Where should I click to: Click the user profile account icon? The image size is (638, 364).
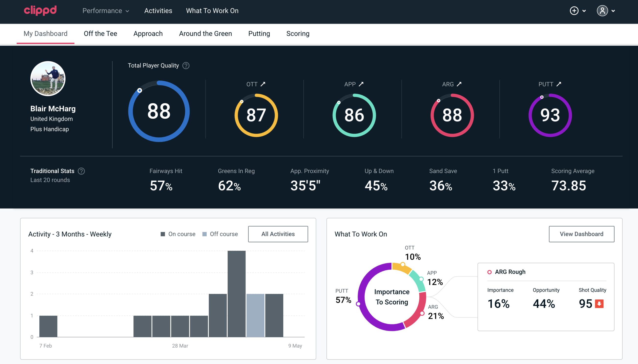pos(603,11)
